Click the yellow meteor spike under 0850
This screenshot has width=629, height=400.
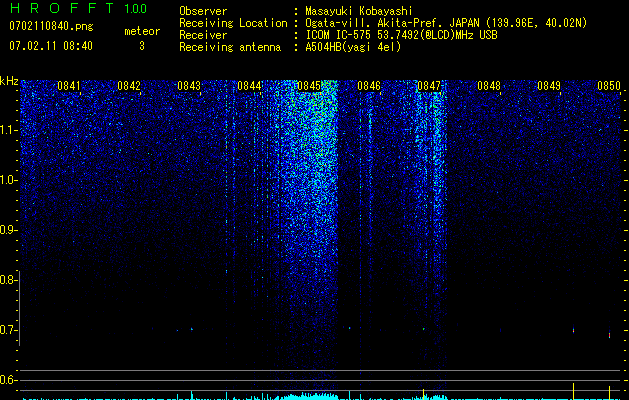[609, 393]
